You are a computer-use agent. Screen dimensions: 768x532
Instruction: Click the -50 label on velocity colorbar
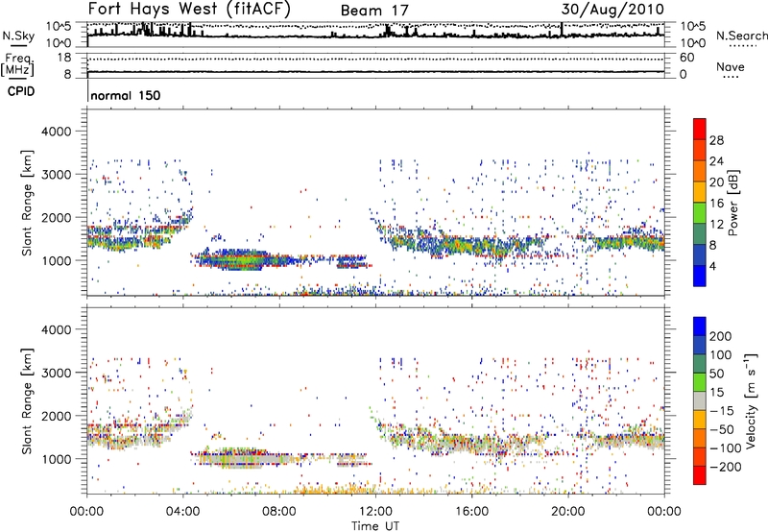tap(721, 429)
